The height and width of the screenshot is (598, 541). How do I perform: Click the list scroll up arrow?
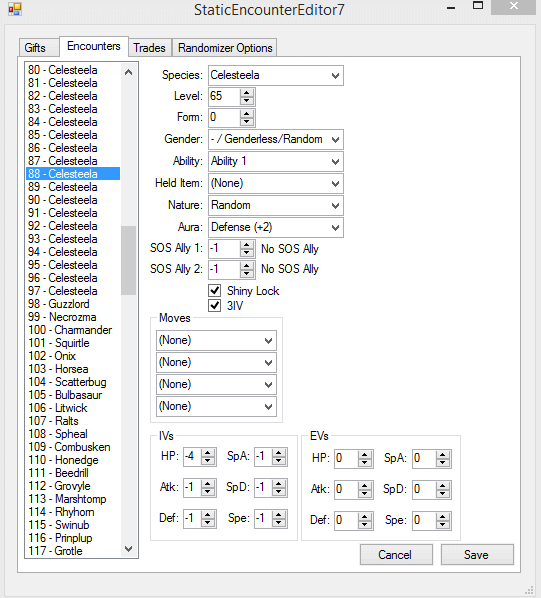click(128, 72)
